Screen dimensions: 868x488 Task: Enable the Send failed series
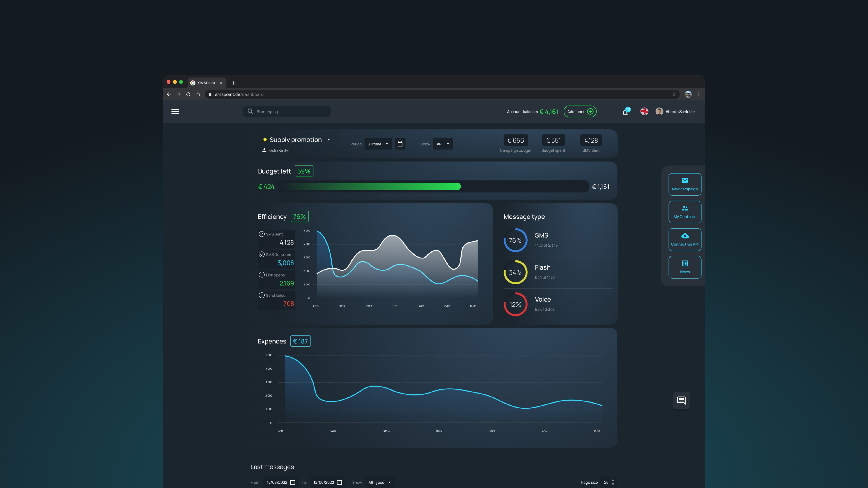262,295
